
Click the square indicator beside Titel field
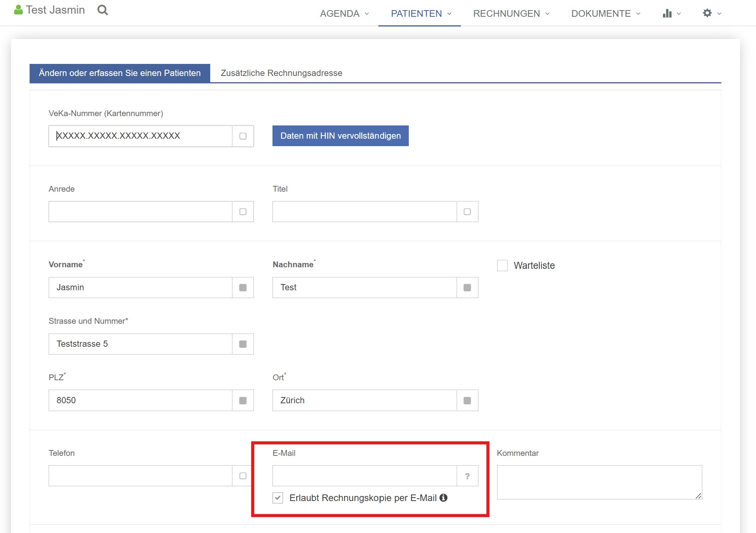(x=467, y=212)
